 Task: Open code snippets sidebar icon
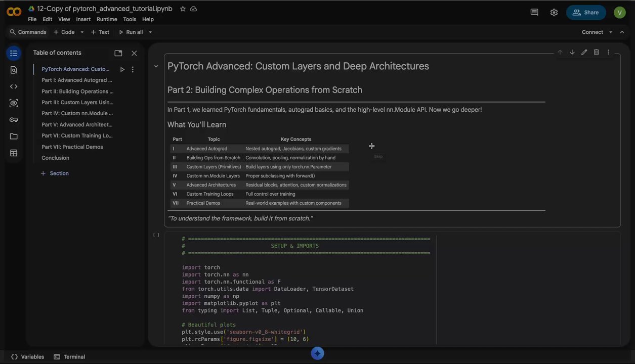pyautogui.click(x=14, y=86)
